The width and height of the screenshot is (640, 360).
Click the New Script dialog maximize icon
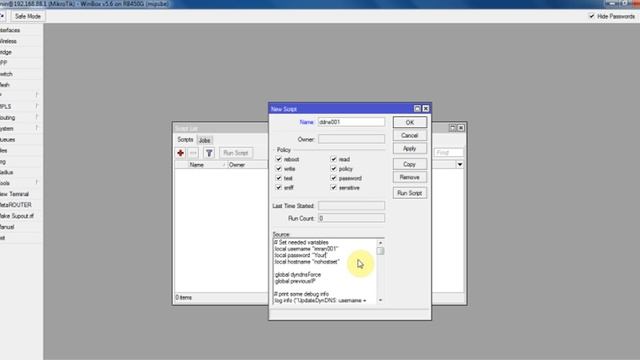coord(417,109)
